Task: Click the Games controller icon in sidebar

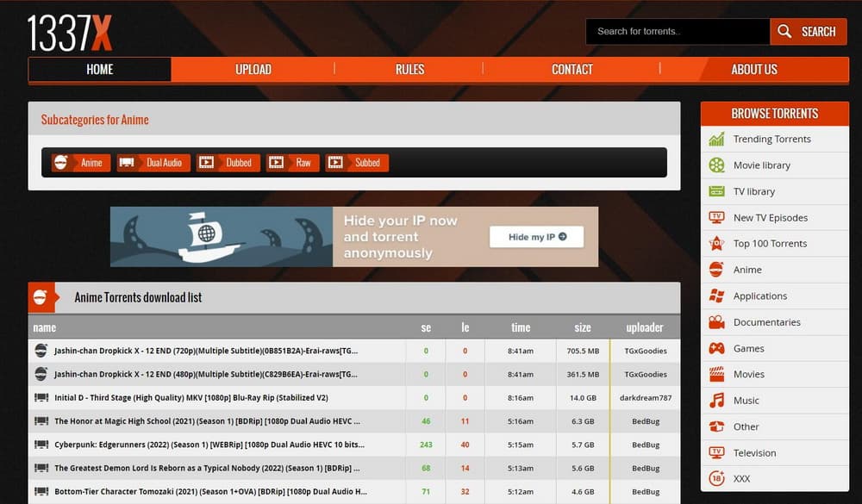Action: 716,348
